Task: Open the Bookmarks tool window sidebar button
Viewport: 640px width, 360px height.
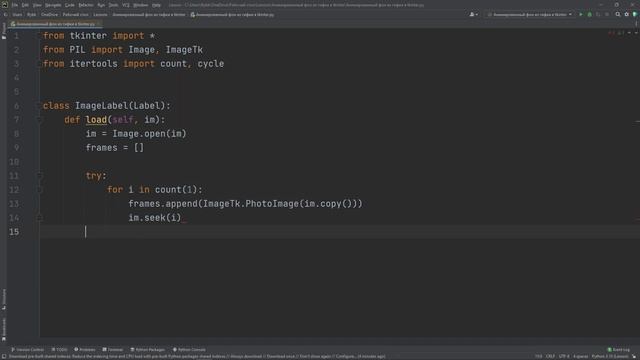Action: (x=4, y=329)
